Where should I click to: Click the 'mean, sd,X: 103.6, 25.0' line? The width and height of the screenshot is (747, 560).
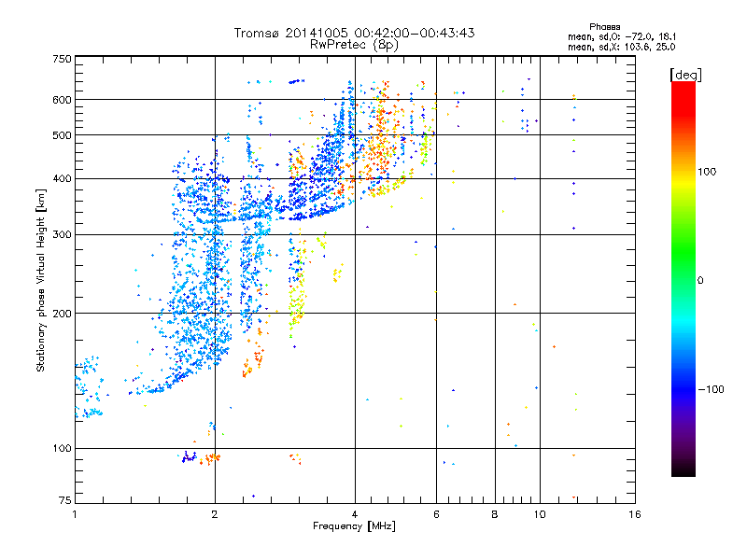tap(621, 48)
